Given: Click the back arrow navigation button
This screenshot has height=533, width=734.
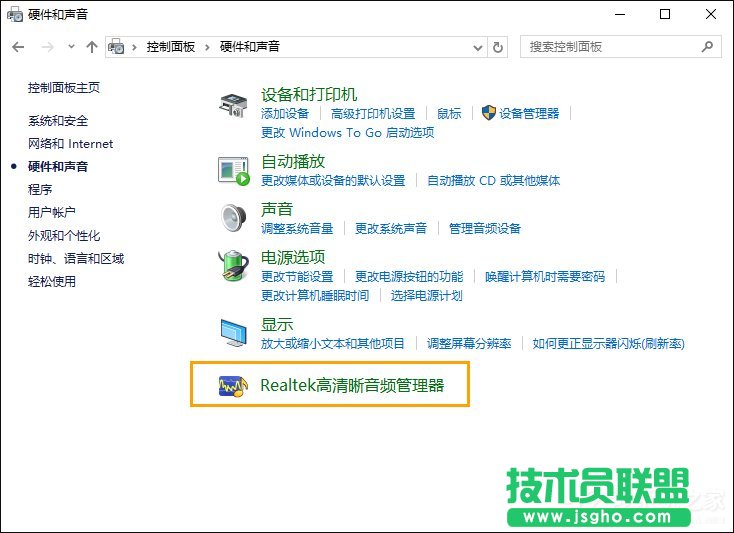Looking at the screenshot, I should tap(18, 47).
